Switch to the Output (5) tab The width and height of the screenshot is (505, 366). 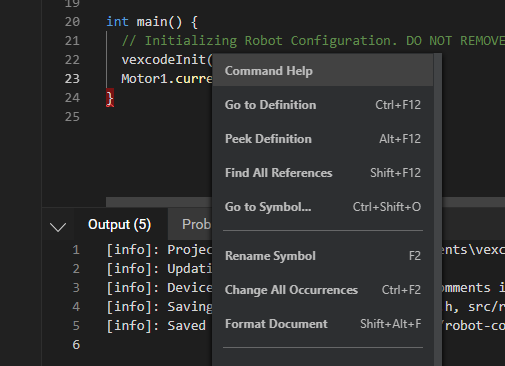120,224
